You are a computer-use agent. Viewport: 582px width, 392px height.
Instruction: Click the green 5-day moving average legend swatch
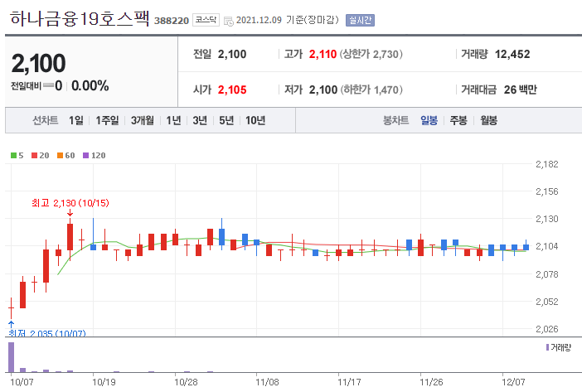point(14,155)
